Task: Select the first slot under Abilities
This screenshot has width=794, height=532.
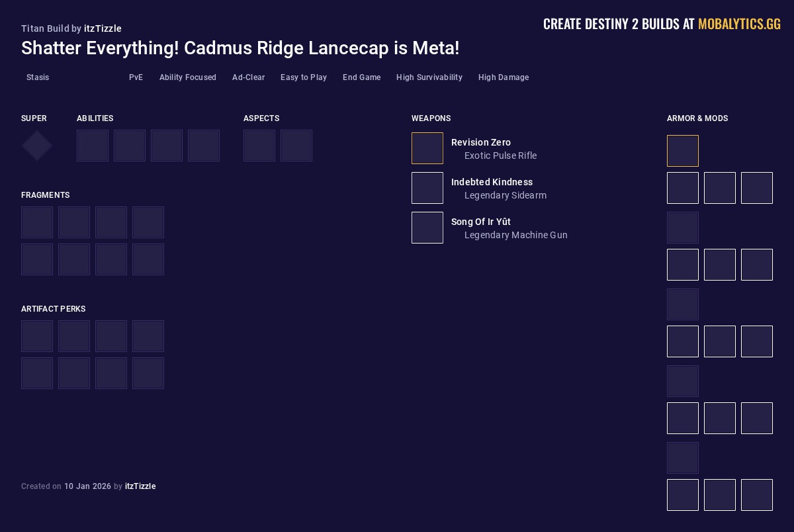Action: [x=93, y=146]
